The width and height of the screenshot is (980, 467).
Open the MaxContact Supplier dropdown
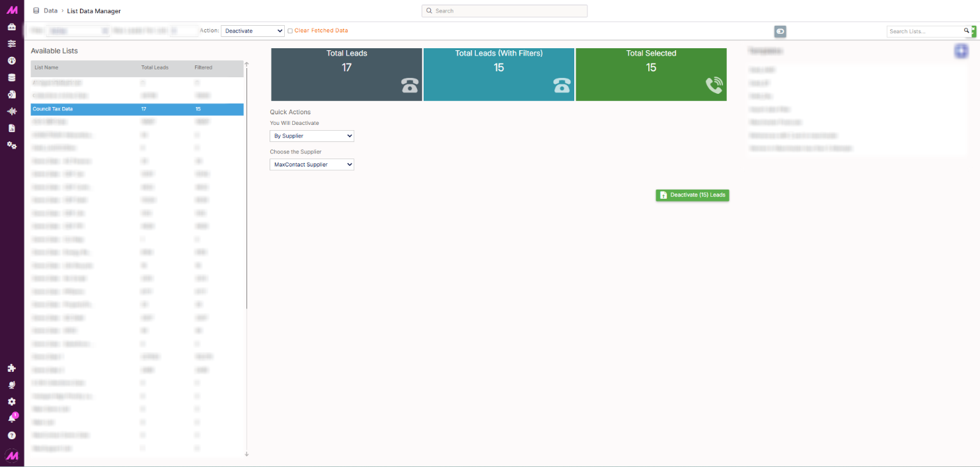coord(312,164)
